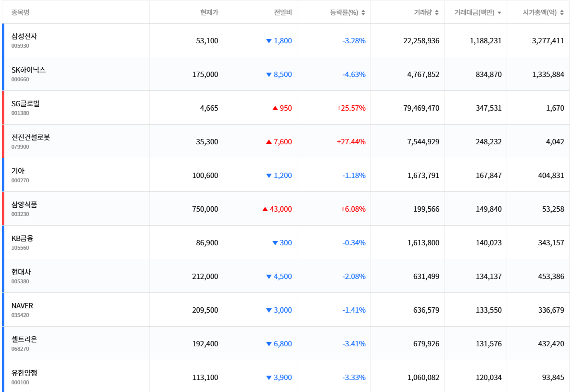The width and height of the screenshot is (573, 392).
Task: Click the +6.08% change rate
Action: click(x=353, y=209)
